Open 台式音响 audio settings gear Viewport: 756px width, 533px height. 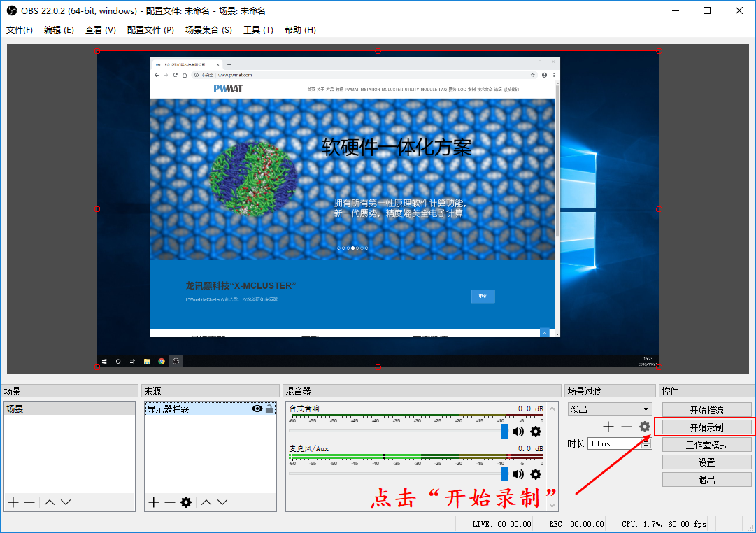[536, 432]
